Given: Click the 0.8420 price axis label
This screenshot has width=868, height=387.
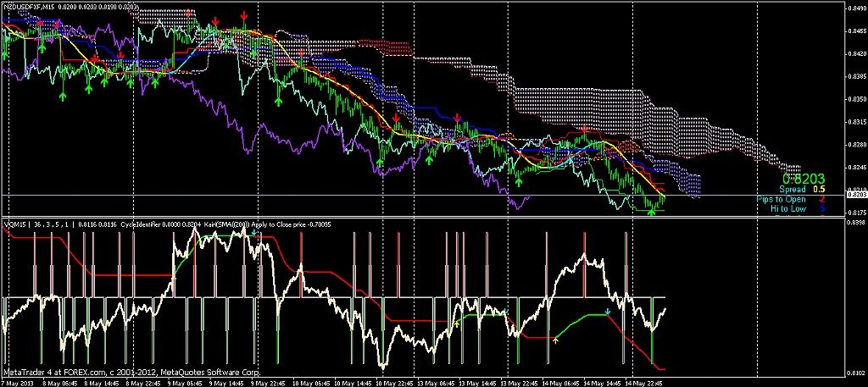Looking at the screenshot, I should click(x=856, y=54).
